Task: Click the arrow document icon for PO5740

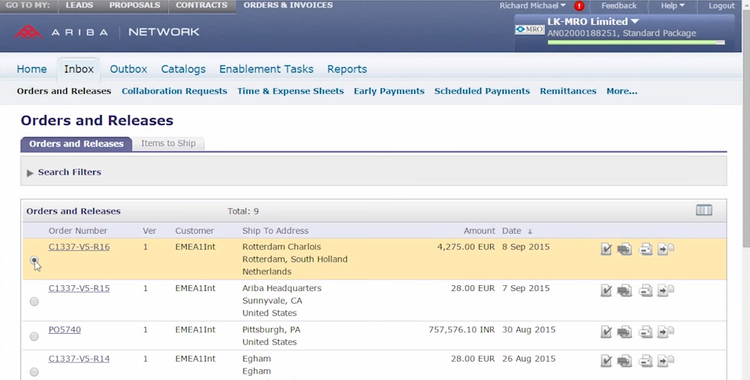Action: pyautogui.click(x=665, y=332)
